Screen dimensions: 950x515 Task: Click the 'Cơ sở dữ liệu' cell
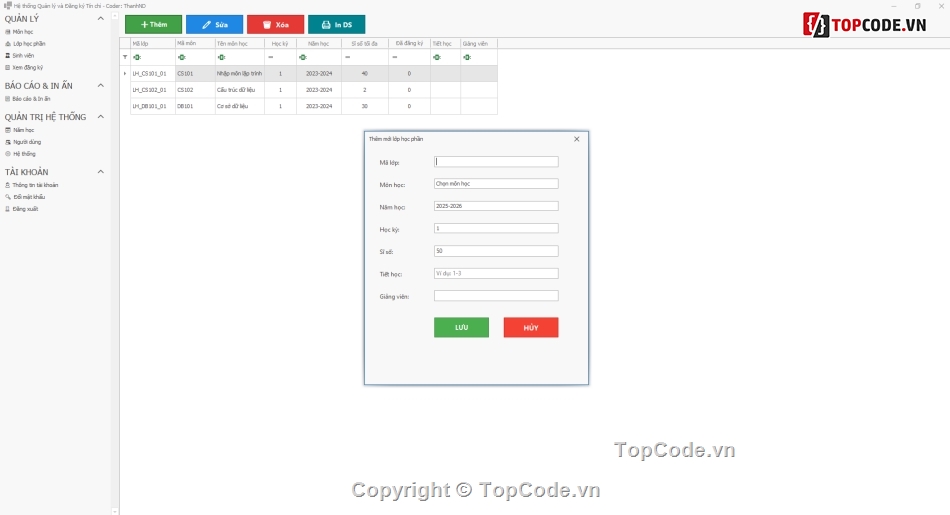pos(240,106)
